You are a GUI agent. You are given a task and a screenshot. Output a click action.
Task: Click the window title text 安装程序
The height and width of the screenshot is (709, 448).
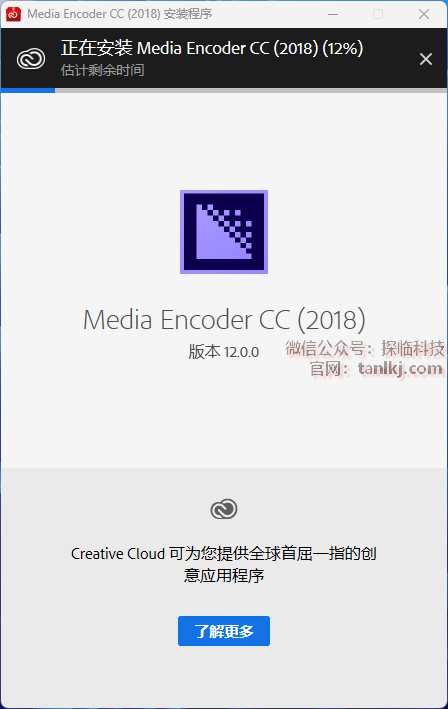pos(188,14)
